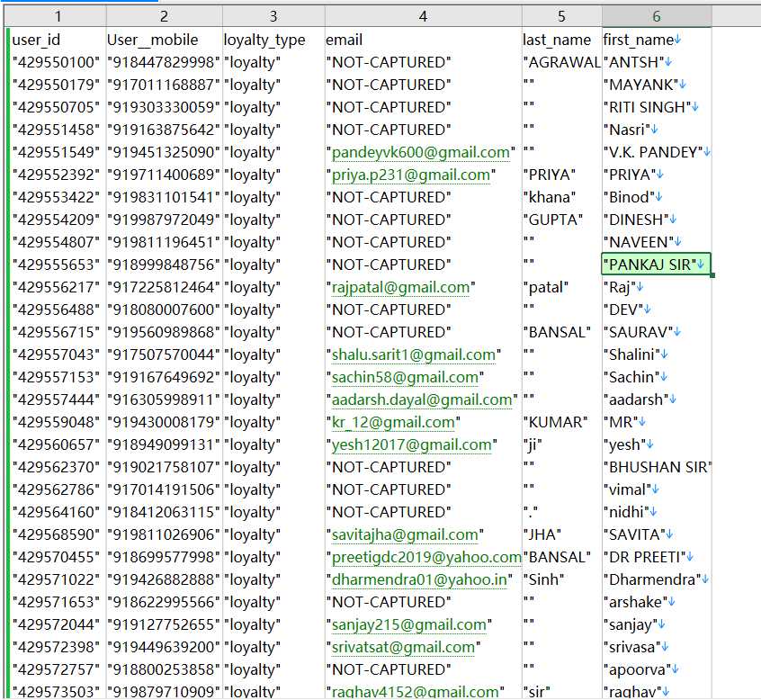This screenshot has height=700, width=761.
Task: Select first name cell "apoorva"
Action: (657, 669)
